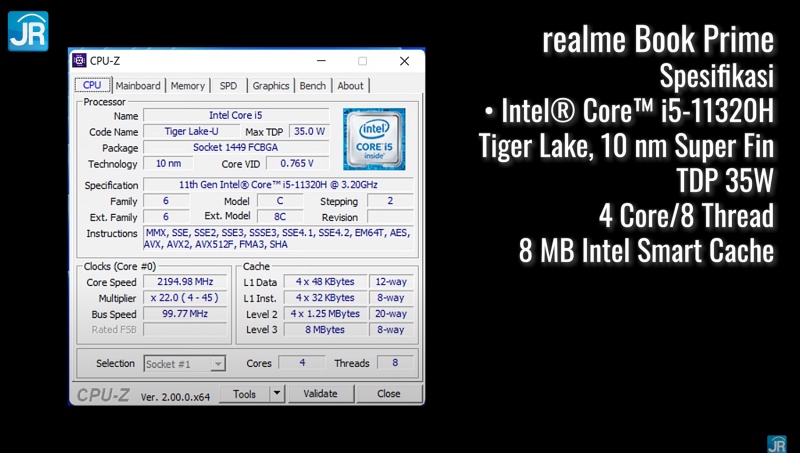Click the Specification field '11th Gen Intel® Core™ i5-11320H @ 3.20GHz'
800x453 pixels.
click(278, 185)
